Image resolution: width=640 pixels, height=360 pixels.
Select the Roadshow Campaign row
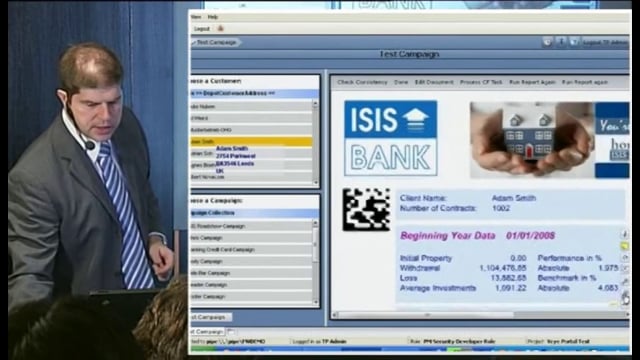(x=251, y=226)
